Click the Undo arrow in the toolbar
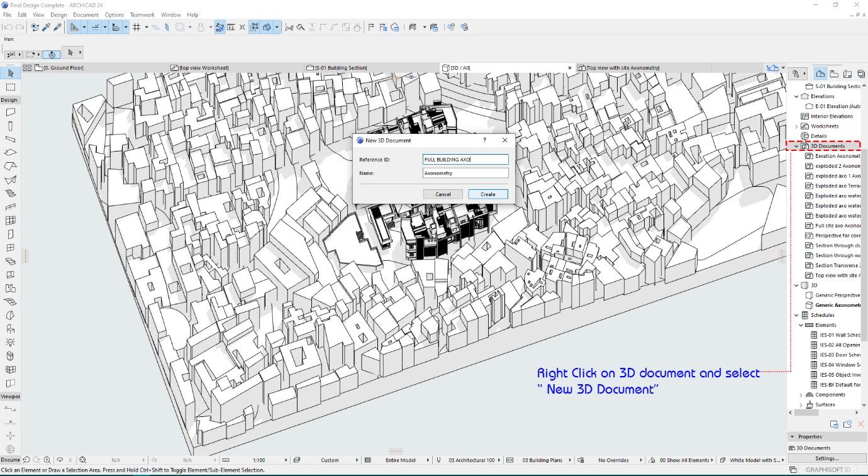The height and width of the screenshot is (476, 868). click(x=8, y=27)
